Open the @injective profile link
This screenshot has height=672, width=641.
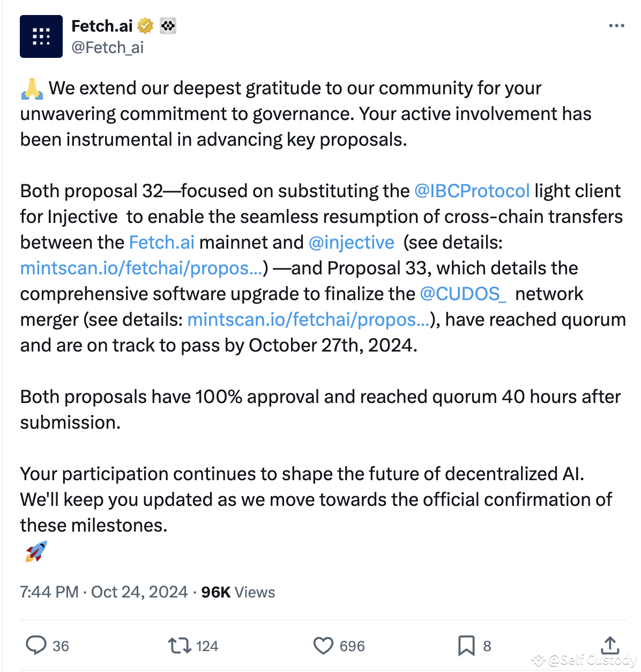pyautogui.click(x=351, y=242)
